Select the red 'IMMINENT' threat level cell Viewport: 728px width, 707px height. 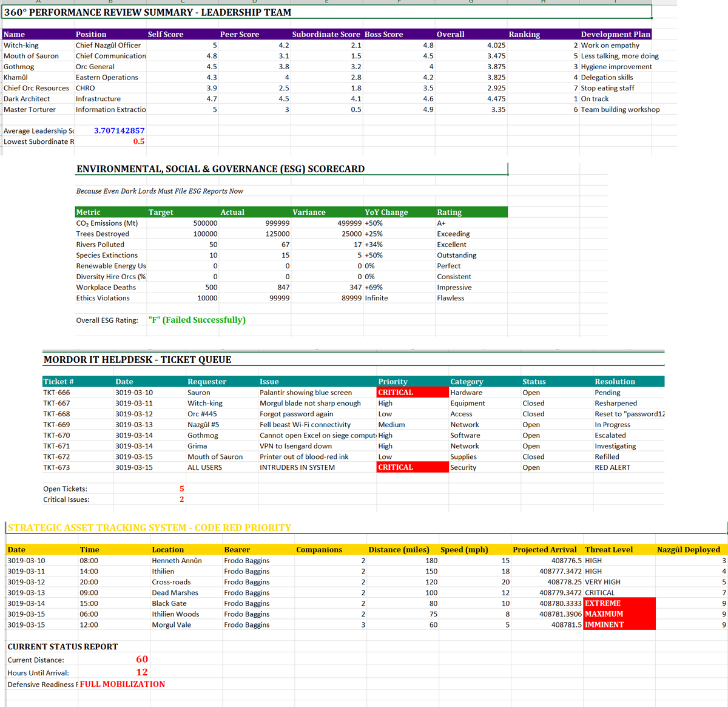tap(619, 625)
